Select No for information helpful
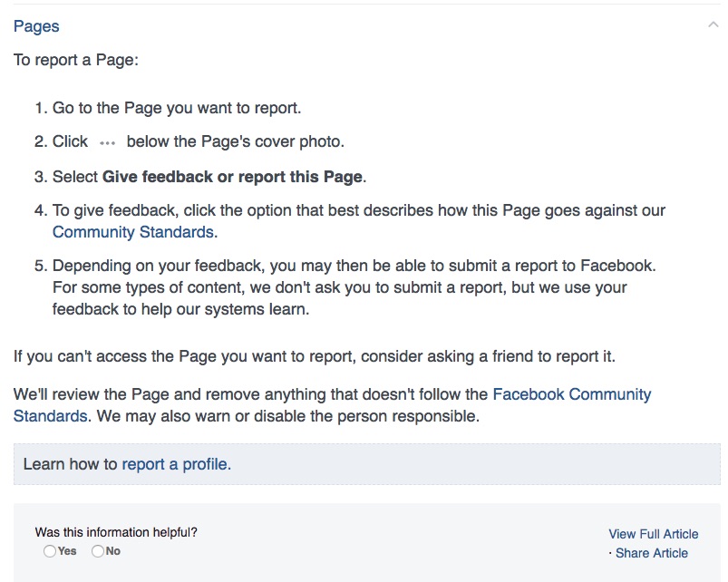 98,551
